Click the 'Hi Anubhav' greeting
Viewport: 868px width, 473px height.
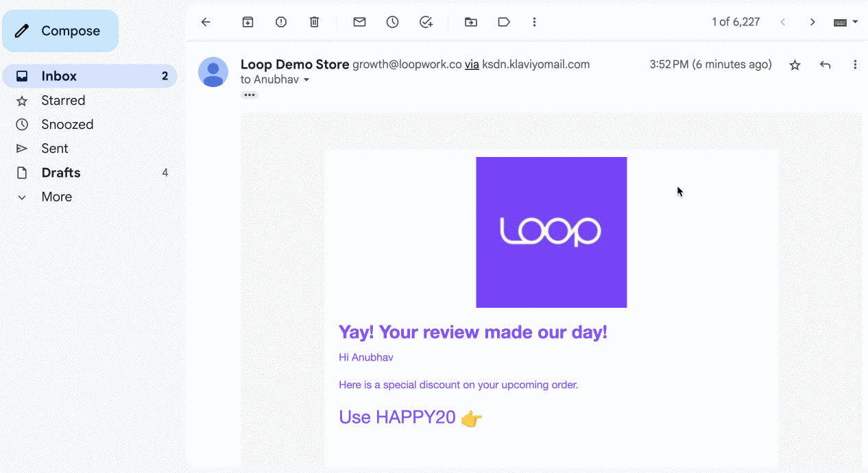pyautogui.click(x=366, y=357)
